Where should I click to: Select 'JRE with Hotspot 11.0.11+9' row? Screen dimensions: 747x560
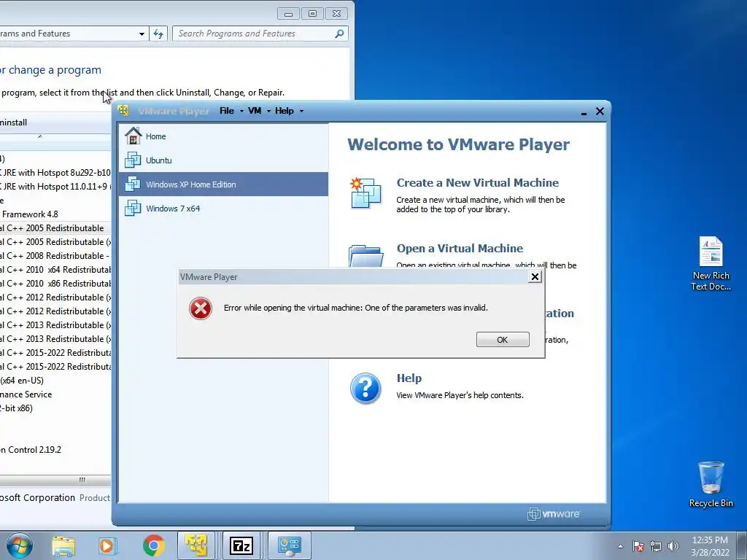pos(55,187)
